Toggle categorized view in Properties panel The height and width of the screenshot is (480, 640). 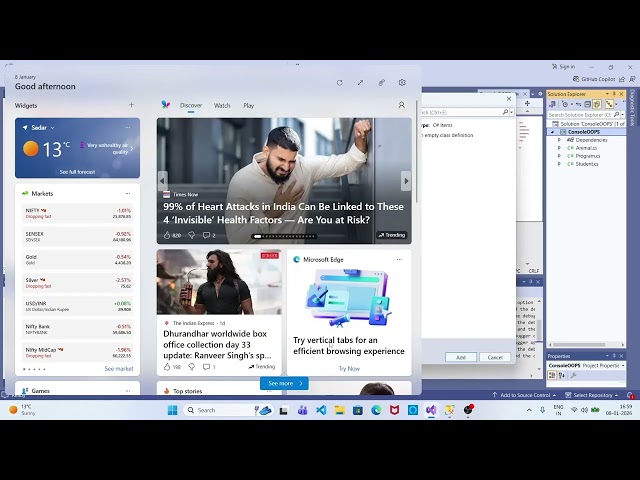click(x=552, y=376)
